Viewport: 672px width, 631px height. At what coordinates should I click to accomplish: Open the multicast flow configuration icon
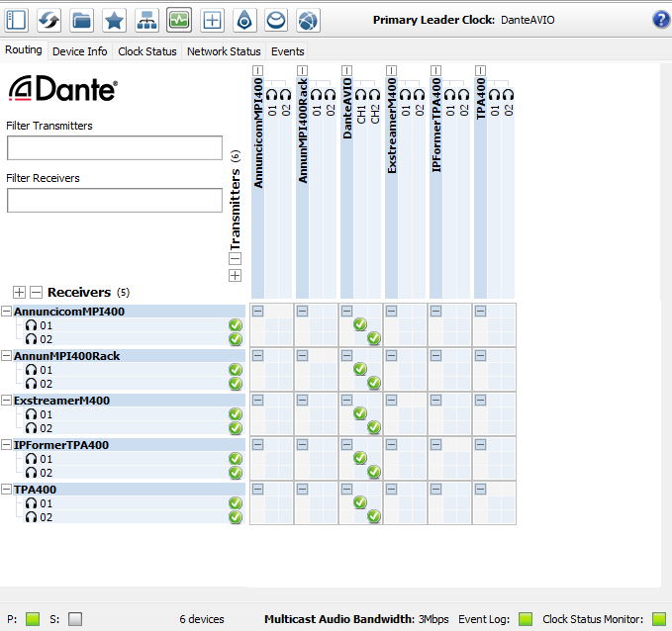click(x=146, y=19)
